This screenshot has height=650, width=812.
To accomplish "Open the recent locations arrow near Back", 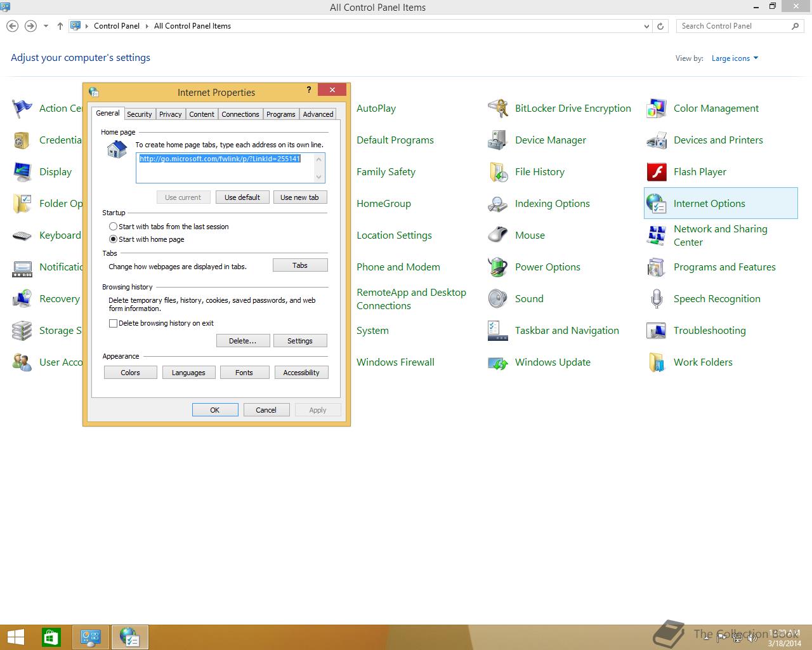I will 46,26.
